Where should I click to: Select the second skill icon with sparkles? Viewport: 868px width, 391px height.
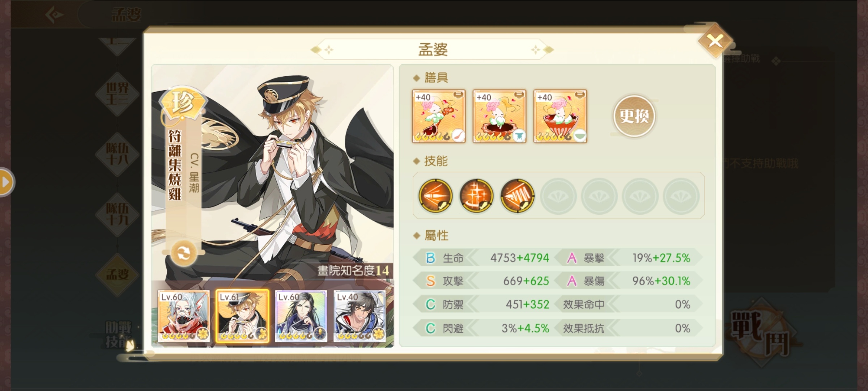[x=476, y=195]
